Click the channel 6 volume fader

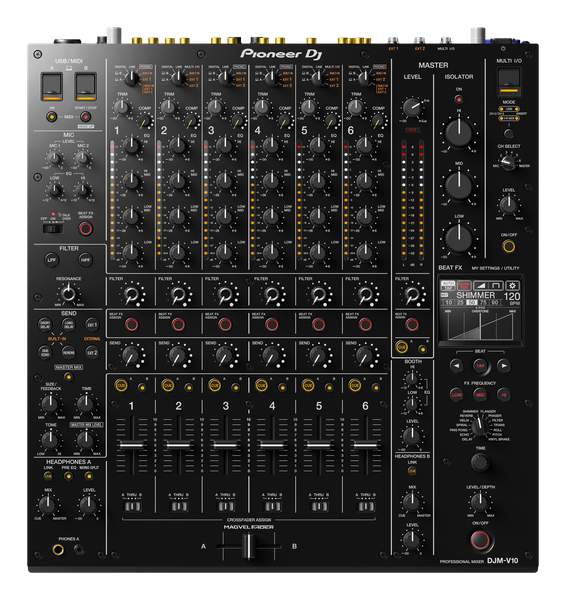(x=366, y=445)
